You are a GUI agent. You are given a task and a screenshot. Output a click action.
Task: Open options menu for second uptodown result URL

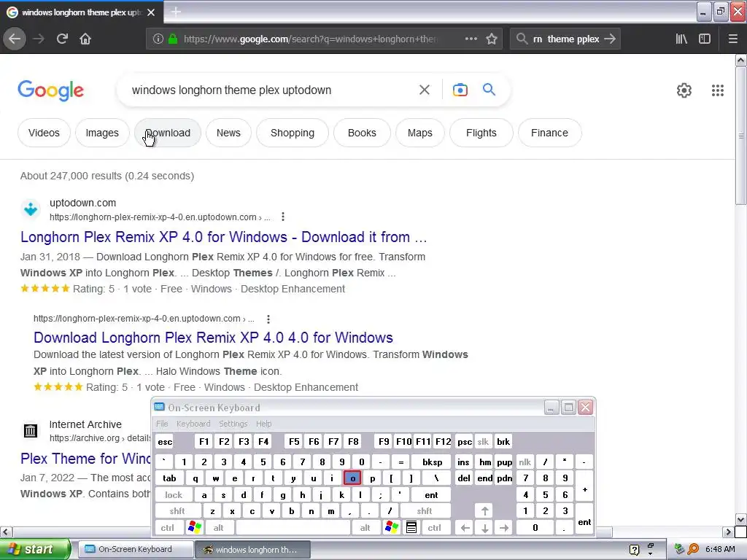[x=268, y=319]
